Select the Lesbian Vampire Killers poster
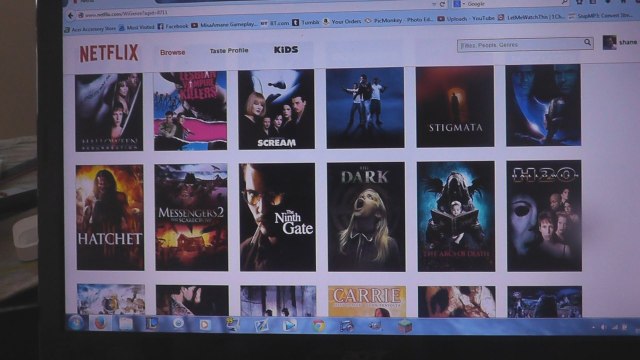 coord(190,111)
